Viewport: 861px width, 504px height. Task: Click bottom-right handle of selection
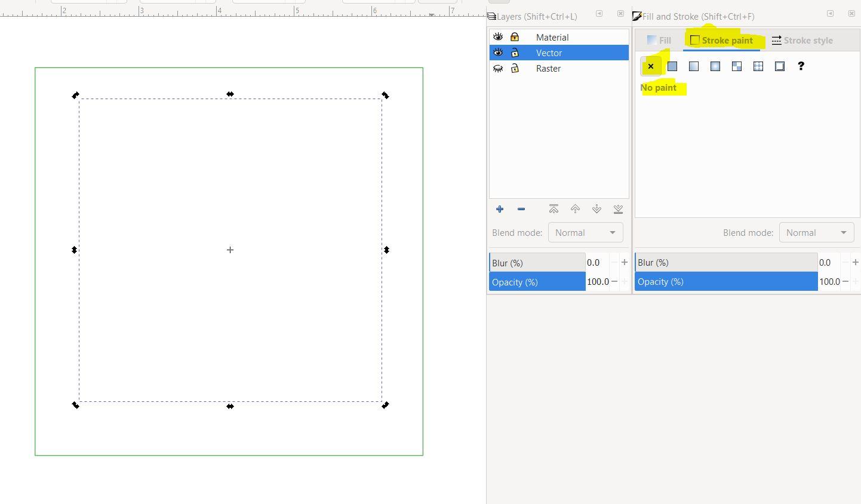[x=385, y=405]
